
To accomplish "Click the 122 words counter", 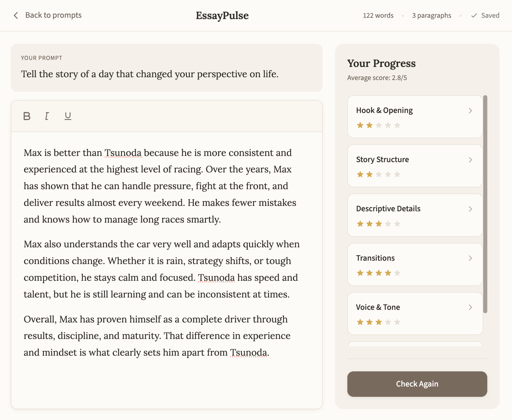I will point(378,15).
